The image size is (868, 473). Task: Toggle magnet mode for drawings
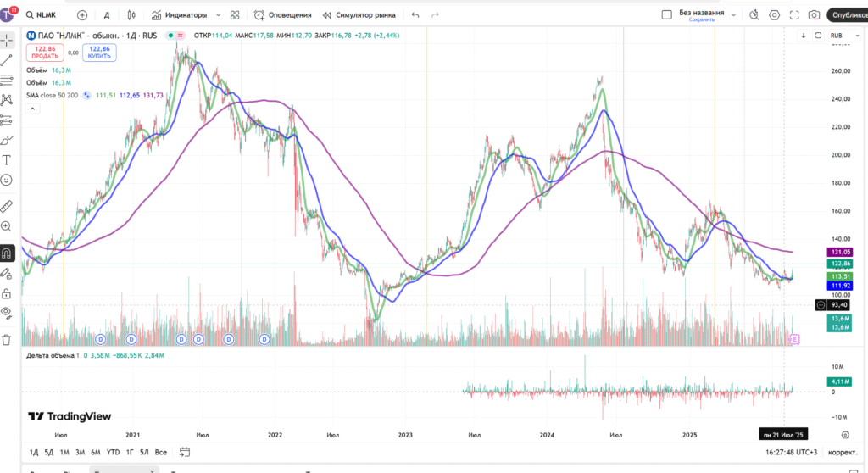click(x=7, y=253)
